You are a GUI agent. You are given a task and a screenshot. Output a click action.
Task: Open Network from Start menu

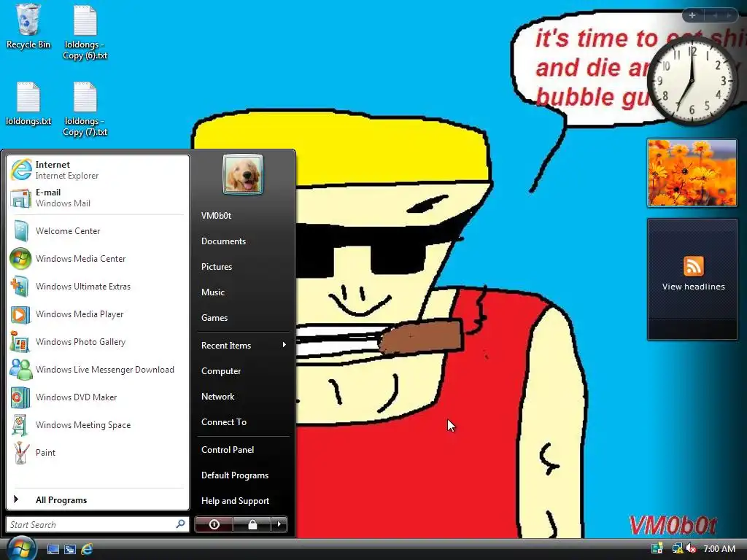[x=243, y=397]
